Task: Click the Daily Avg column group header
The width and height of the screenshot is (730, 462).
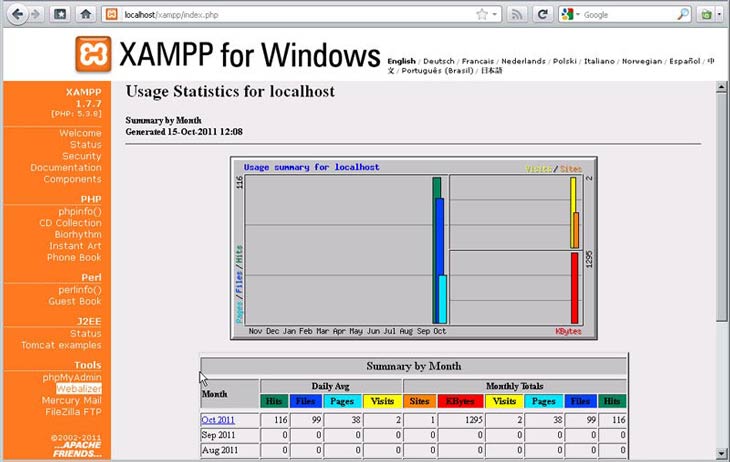Action: point(331,386)
